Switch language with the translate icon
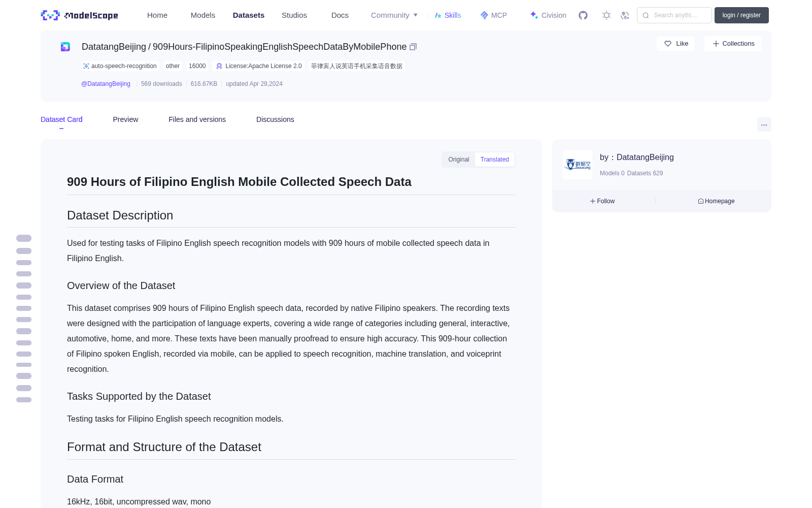 click(x=625, y=15)
